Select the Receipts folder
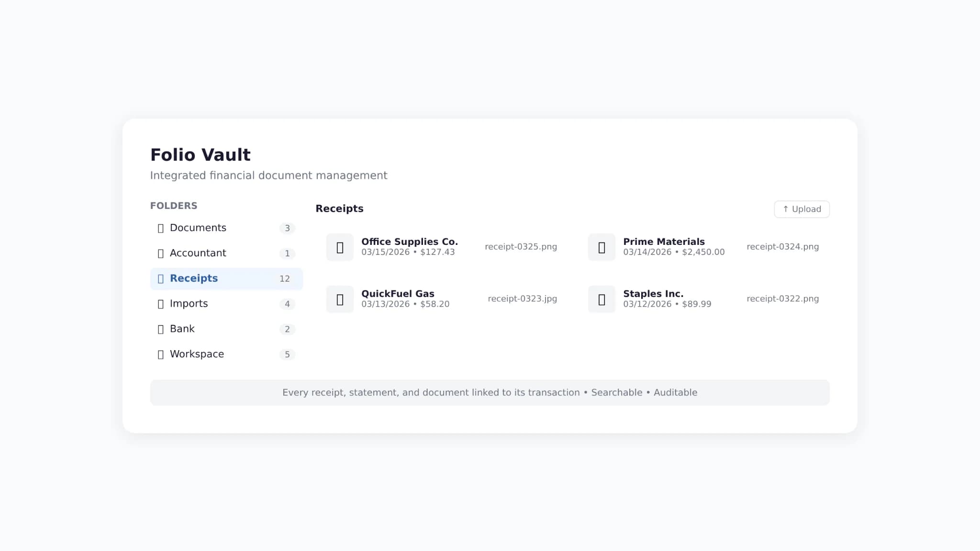The image size is (980, 551). pos(226,279)
